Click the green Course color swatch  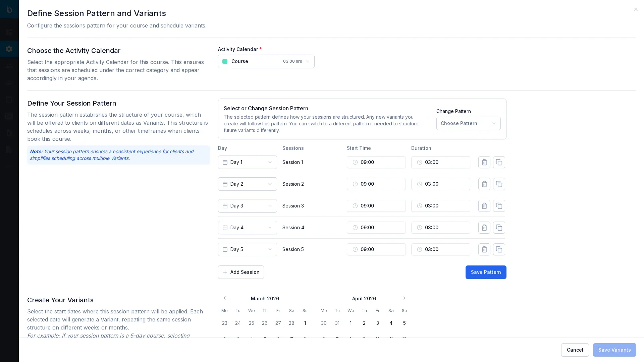click(x=225, y=61)
